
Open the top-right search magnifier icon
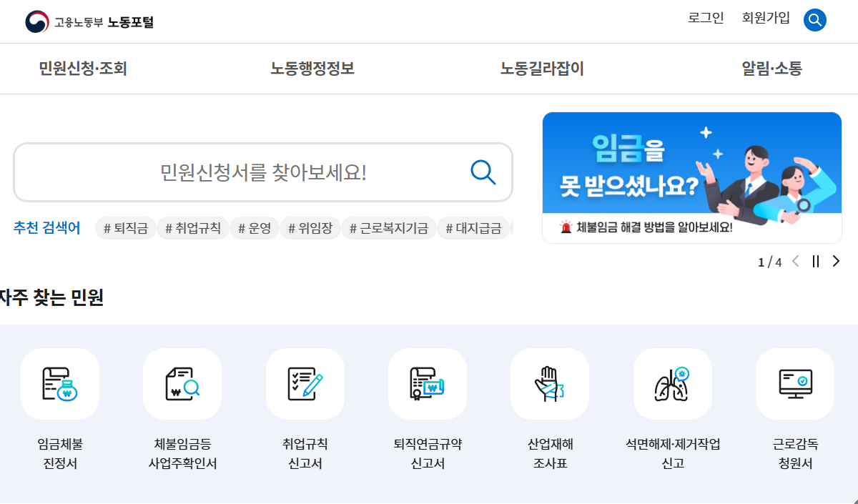pyautogui.click(x=814, y=19)
